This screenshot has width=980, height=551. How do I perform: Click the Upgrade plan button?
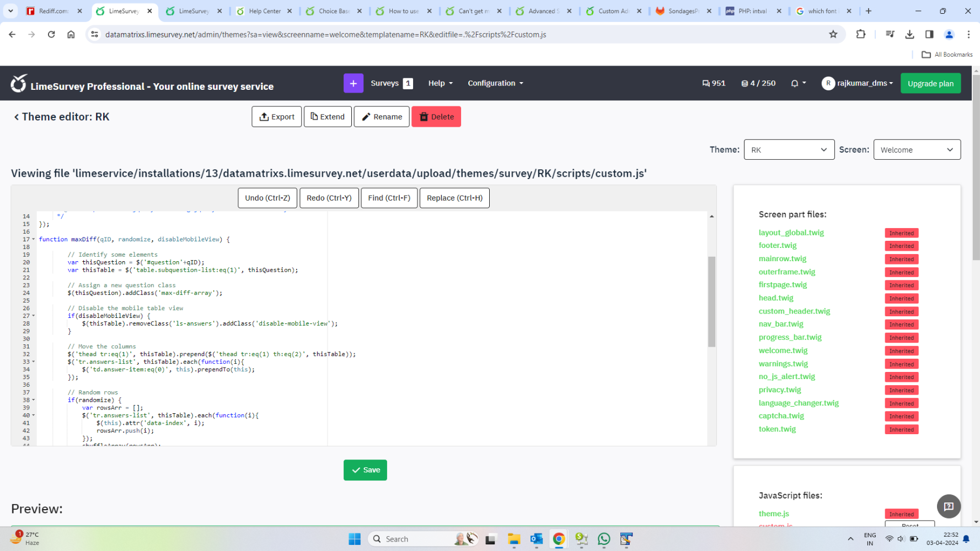coord(931,83)
